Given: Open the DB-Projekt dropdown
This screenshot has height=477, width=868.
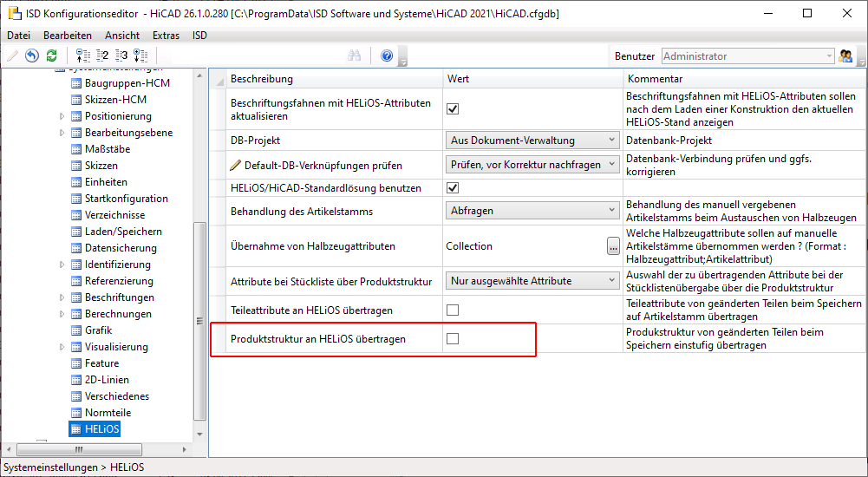Looking at the screenshot, I should pyautogui.click(x=532, y=140).
